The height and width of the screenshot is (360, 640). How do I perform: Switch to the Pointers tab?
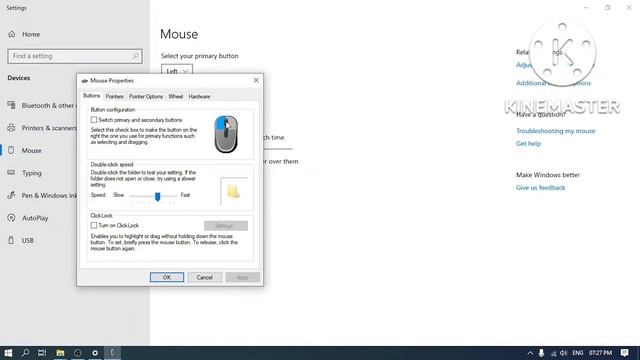[x=114, y=97]
